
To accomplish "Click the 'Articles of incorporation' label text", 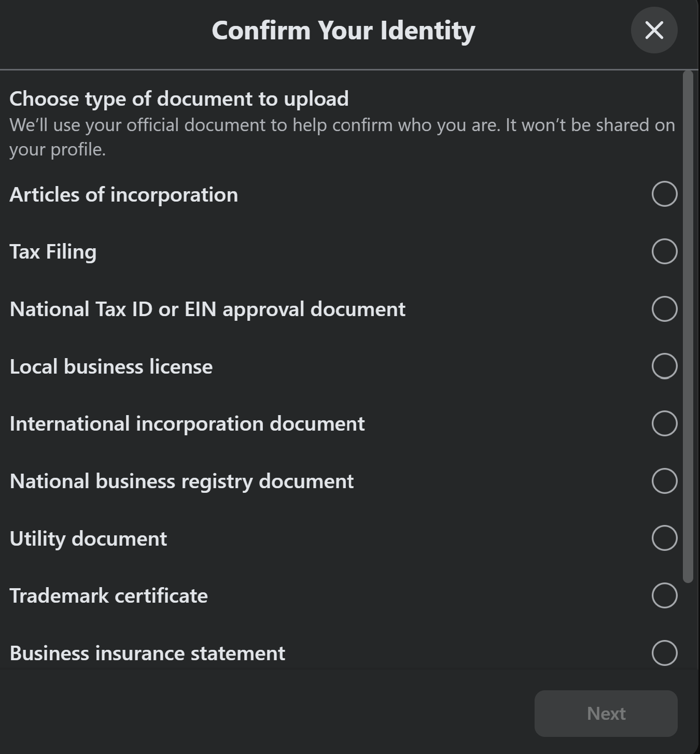I will [124, 195].
